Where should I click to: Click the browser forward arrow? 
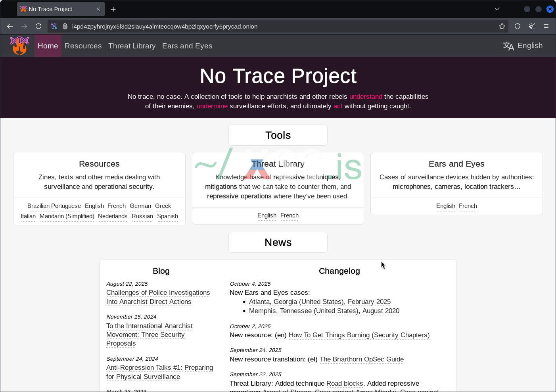click(x=24, y=26)
